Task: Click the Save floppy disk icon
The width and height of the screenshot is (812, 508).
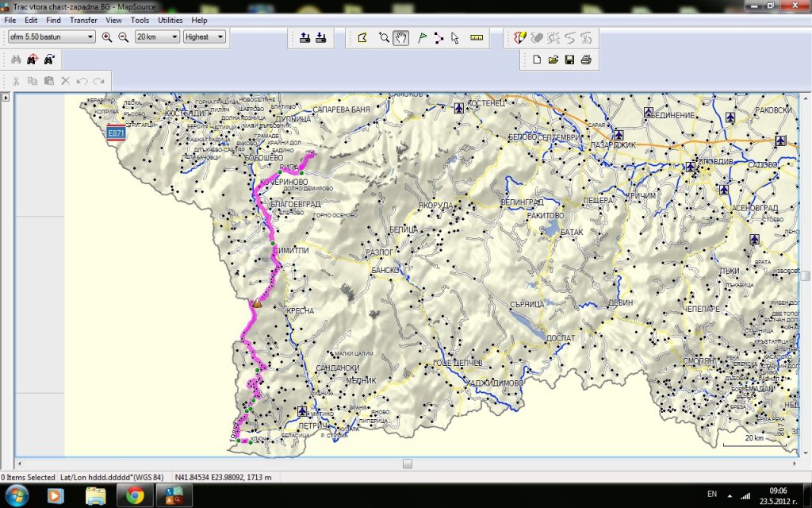Action: (569, 60)
